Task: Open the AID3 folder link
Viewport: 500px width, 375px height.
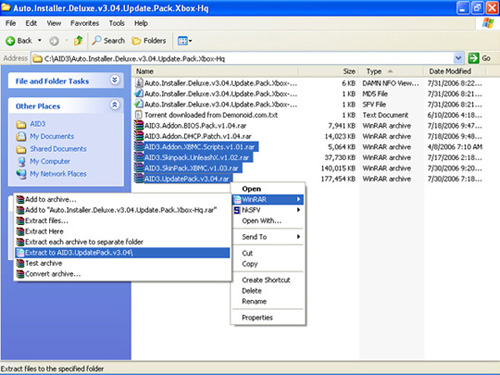Action: pyautogui.click(x=38, y=124)
